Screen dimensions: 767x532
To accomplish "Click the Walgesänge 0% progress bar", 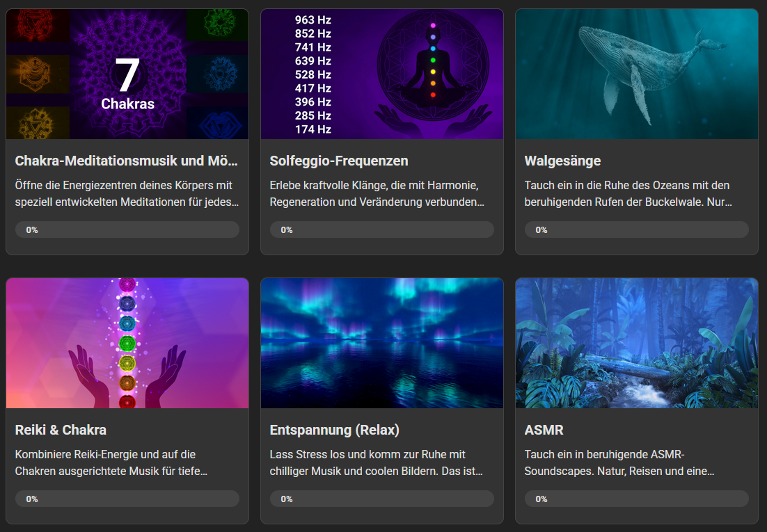I will coord(637,229).
